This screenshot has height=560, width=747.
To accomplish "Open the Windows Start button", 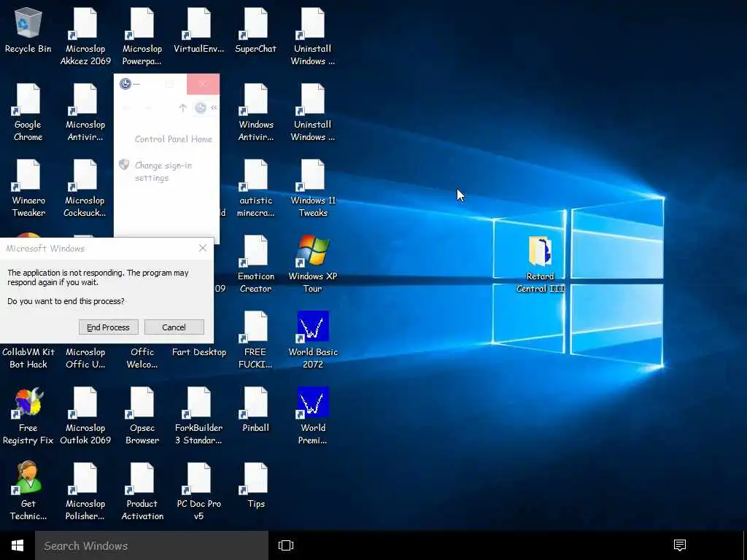I will (x=18, y=545).
